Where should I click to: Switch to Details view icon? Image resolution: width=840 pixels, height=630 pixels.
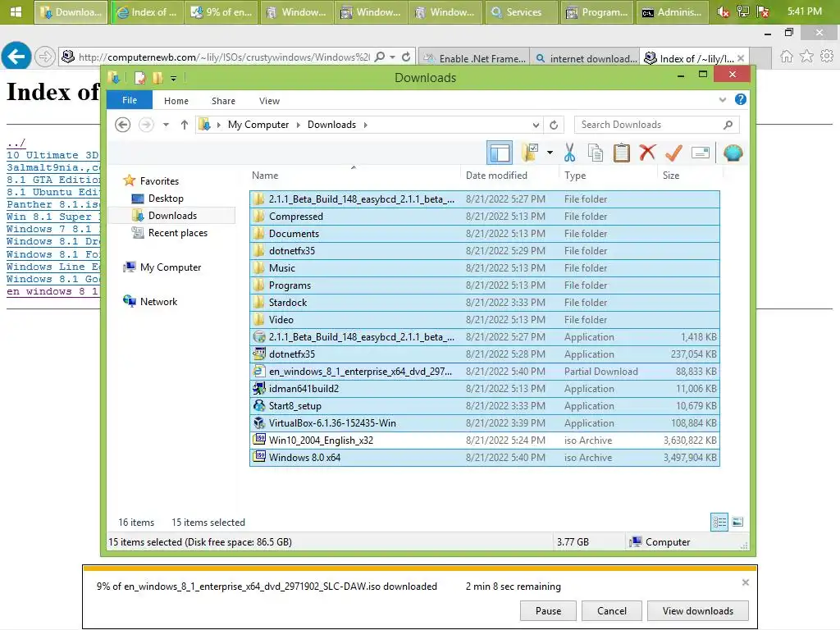(x=719, y=522)
